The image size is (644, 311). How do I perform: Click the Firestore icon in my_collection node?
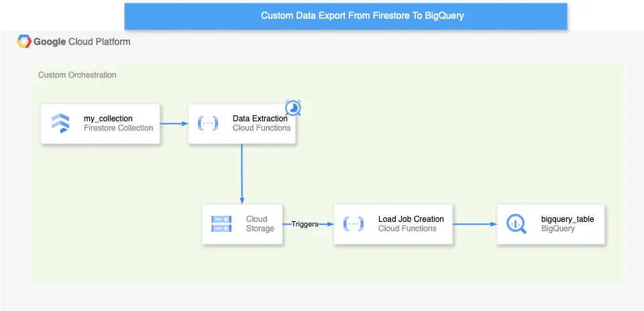[x=60, y=123]
